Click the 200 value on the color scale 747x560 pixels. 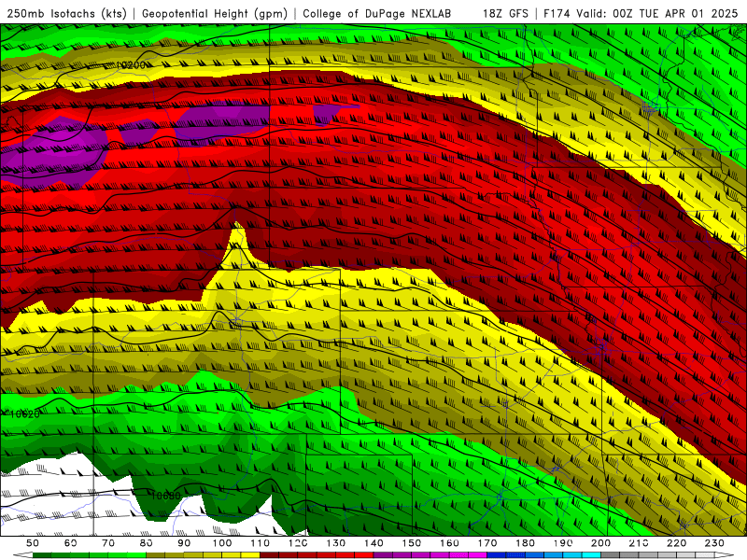600,543
